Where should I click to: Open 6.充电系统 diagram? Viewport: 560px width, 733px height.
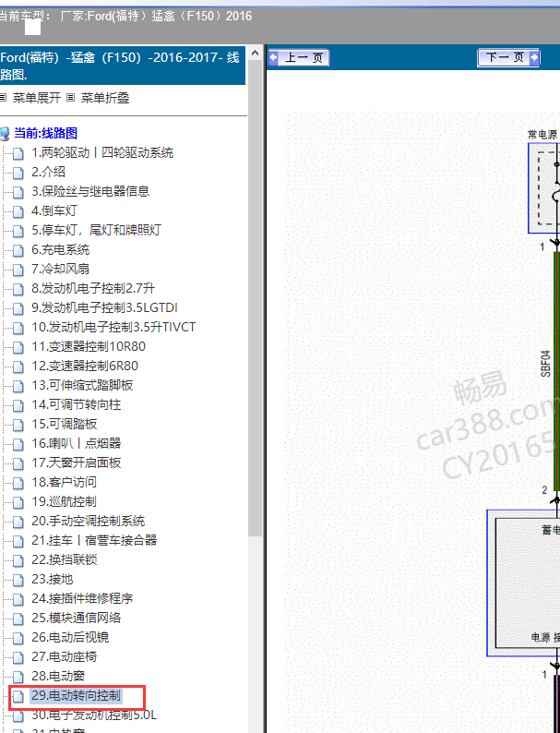(x=60, y=249)
